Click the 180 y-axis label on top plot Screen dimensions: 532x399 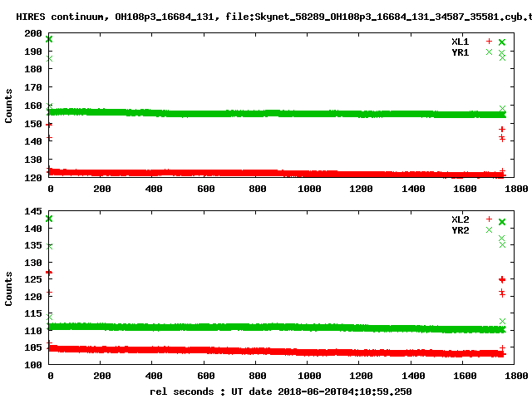(33, 69)
